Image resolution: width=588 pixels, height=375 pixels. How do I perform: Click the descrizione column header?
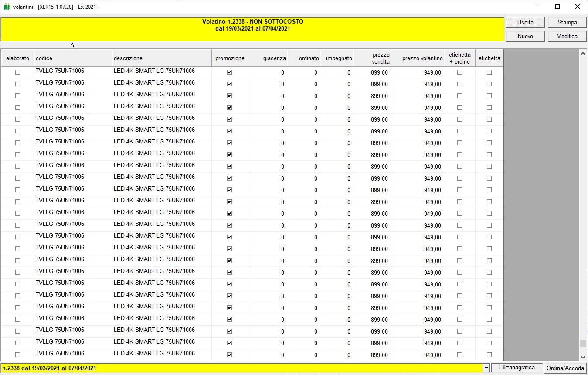point(162,58)
